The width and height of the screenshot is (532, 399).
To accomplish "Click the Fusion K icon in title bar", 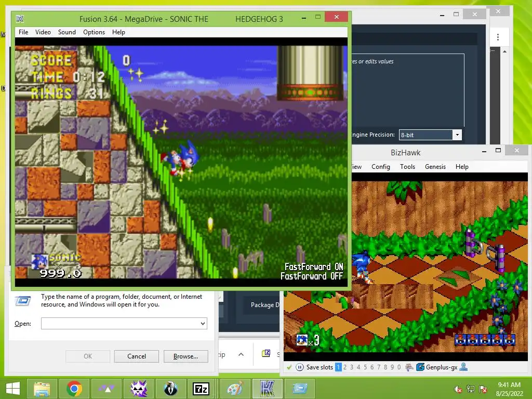I will (20, 19).
